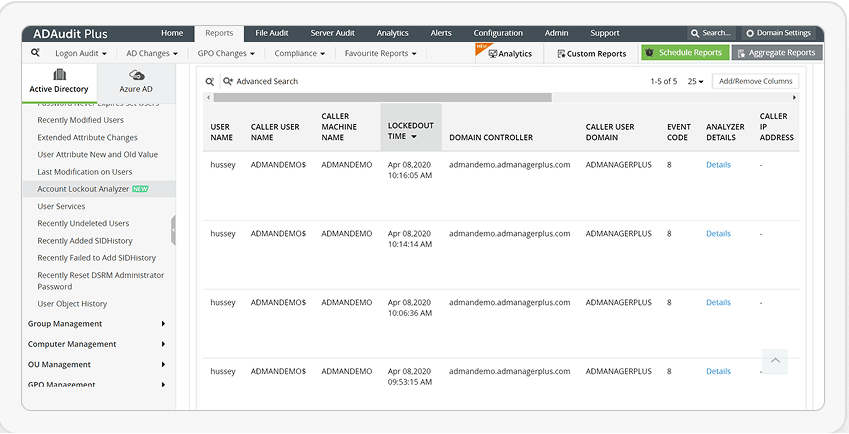Click the Domain Controller column header
This screenshot has width=849, height=434.
click(x=491, y=137)
